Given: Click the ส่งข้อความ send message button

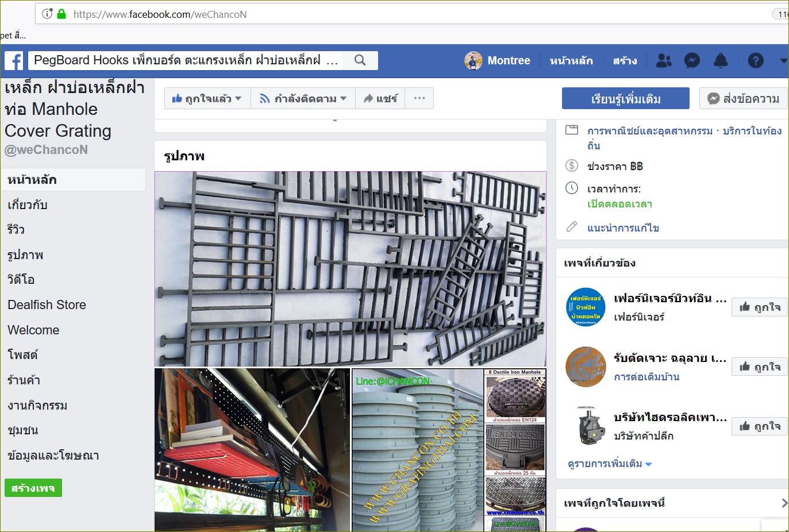Looking at the screenshot, I should 744,98.
